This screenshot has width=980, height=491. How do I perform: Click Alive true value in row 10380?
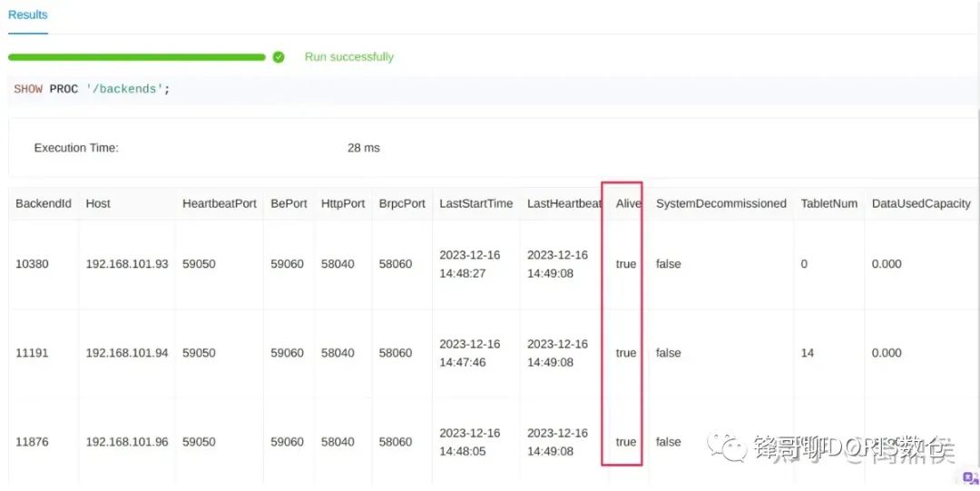(625, 264)
